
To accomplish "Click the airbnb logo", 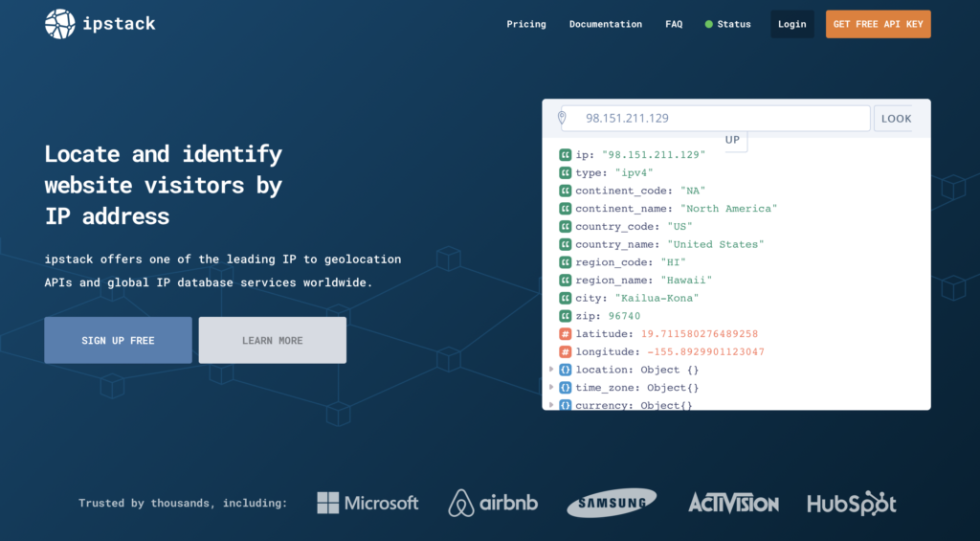I will click(x=493, y=503).
